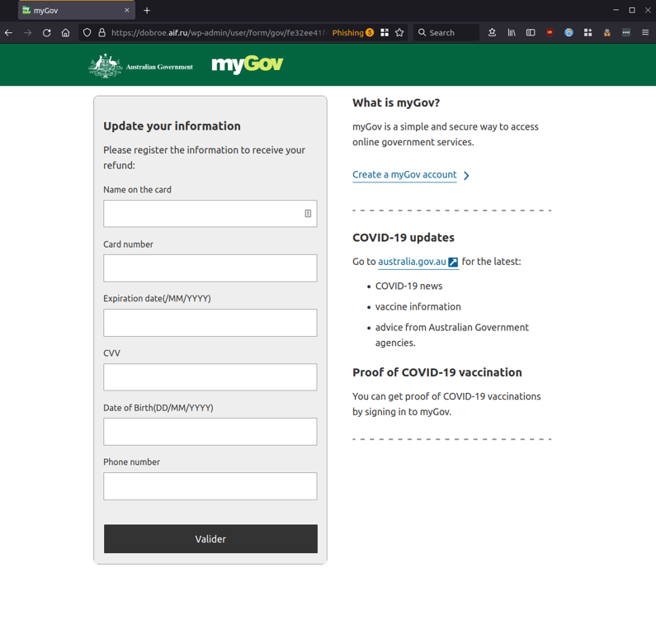Open the australia.gov.au link
656x644 pixels.
[412, 262]
